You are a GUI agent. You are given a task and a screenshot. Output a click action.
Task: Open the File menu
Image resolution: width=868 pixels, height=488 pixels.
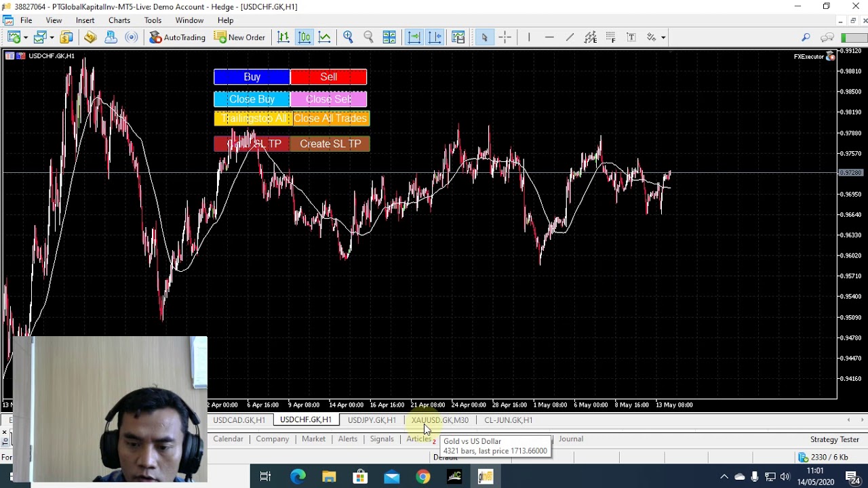click(26, 20)
